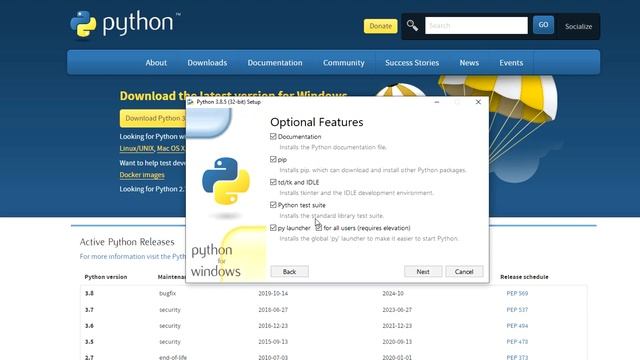Viewport: 640px width, 360px height.
Task: Click the Python logo on the website header
Action: point(125,24)
